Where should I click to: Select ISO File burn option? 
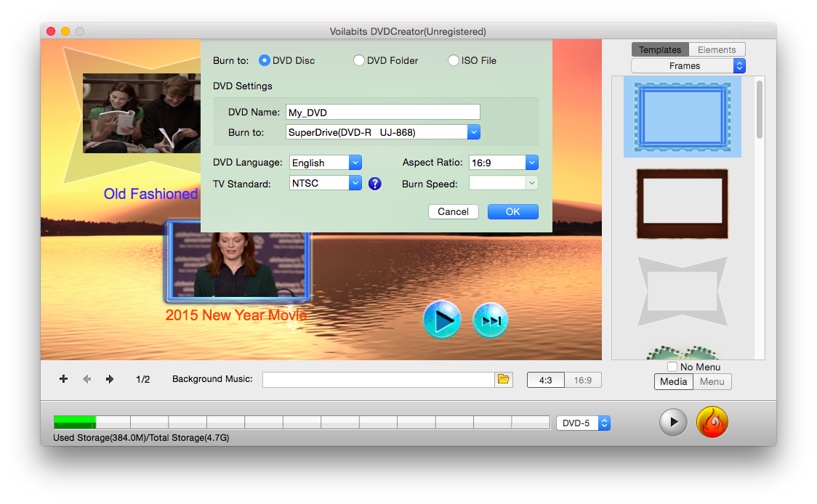click(454, 60)
